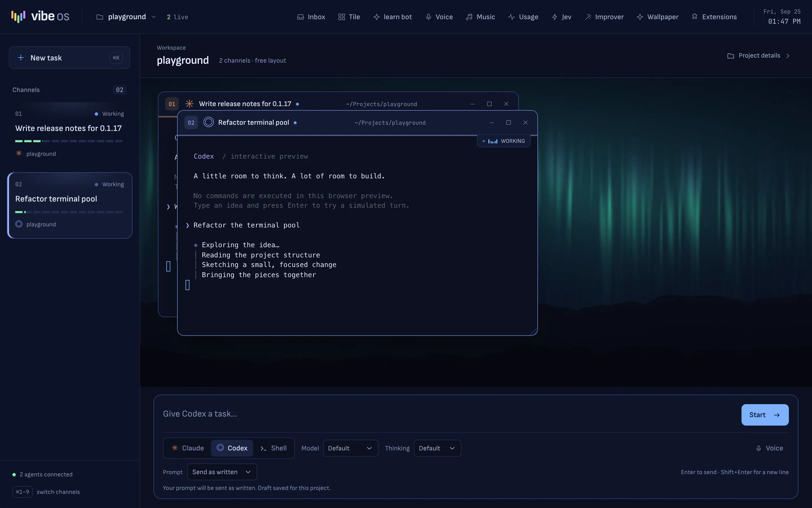Open the Inbox tray icon
812x508 pixels.
click(x=300, y=17)
